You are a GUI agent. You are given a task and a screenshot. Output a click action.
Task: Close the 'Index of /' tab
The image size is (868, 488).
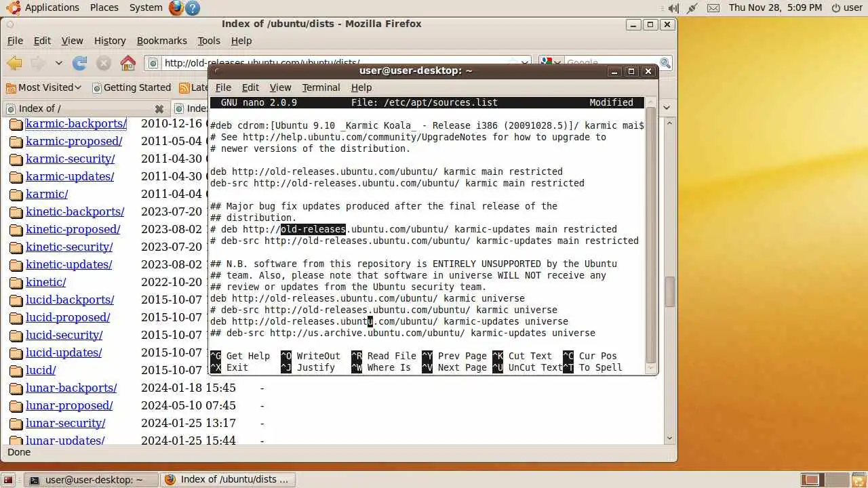[x=159, y=108]
